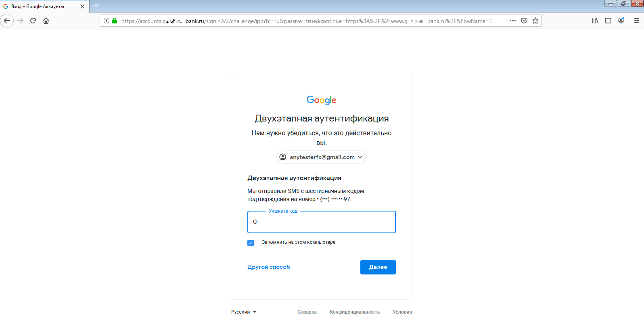Open the Русский language dropdown
The image size is (644, 335).
244,312
